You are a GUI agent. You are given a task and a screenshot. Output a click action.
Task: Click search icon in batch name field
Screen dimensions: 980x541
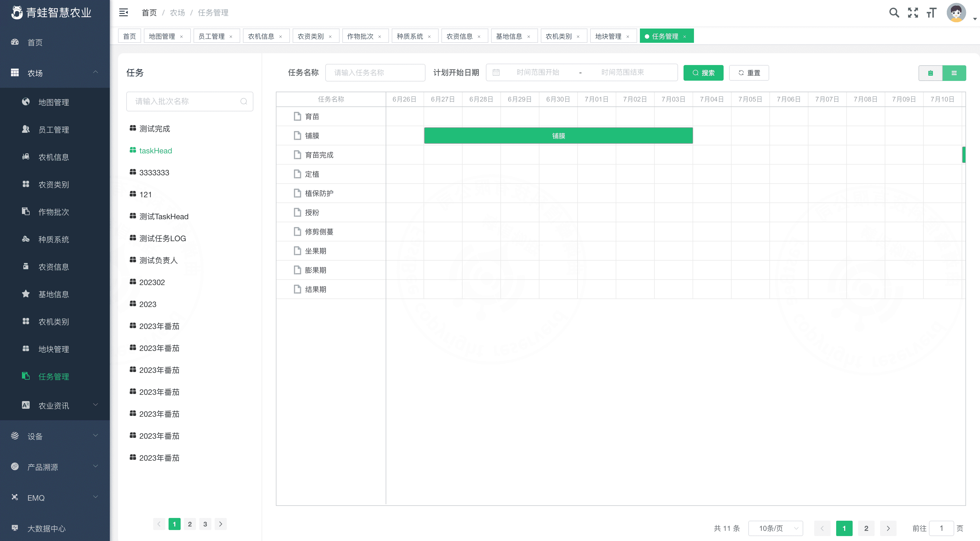[x=244, y=102]
